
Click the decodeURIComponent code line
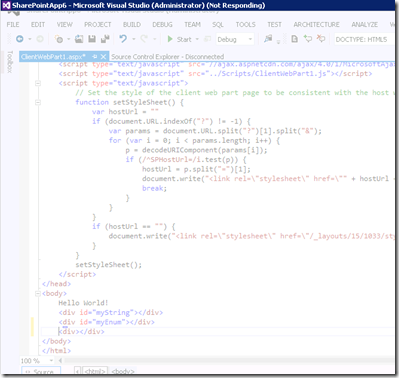point(196,150)
